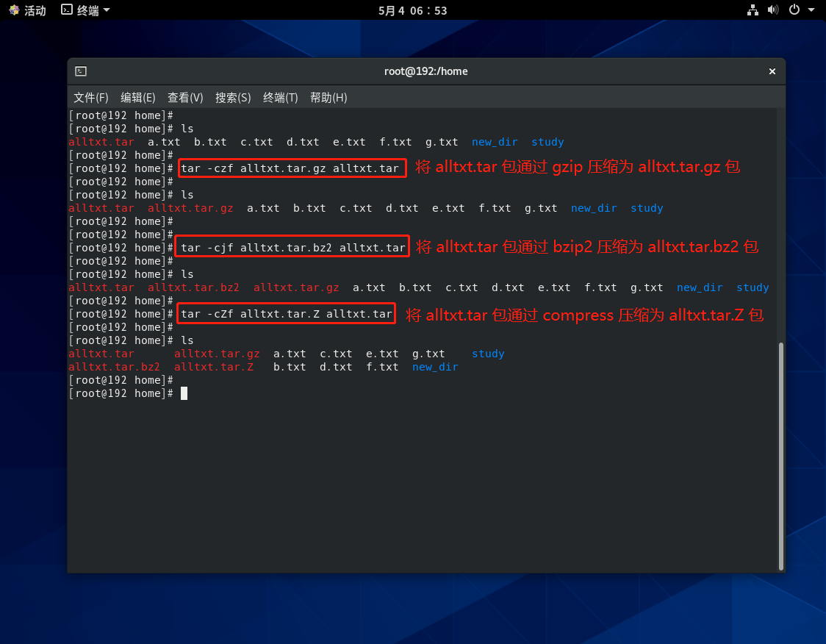Expand the system menu arrow beside power icon
Viewport: 826px width, 644px height.
pos(811,10)
